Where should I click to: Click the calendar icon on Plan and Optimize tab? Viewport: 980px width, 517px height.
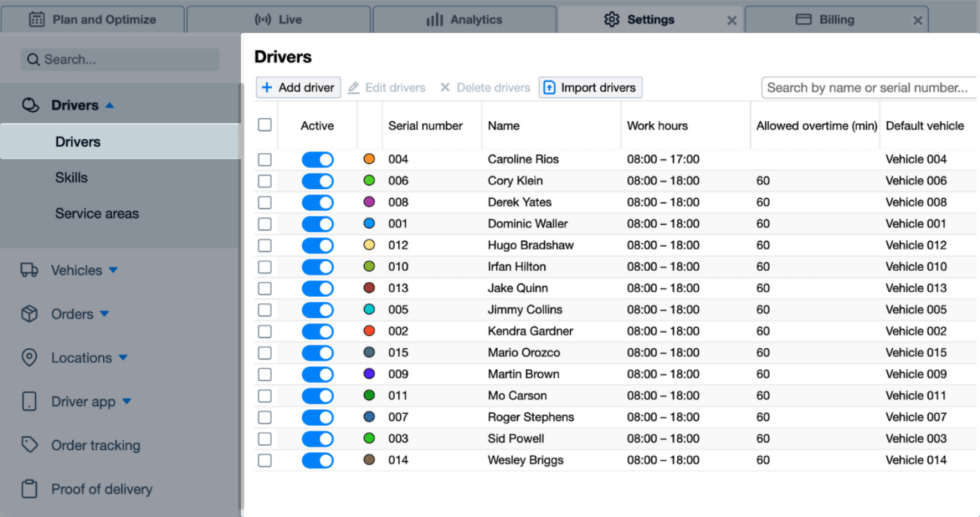coord(37,19)
